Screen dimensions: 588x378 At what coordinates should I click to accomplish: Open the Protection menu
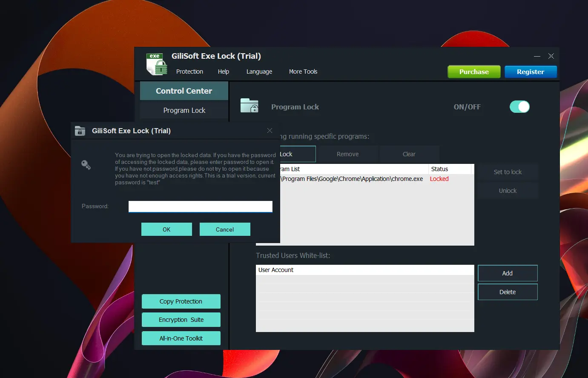coord(189,72)
